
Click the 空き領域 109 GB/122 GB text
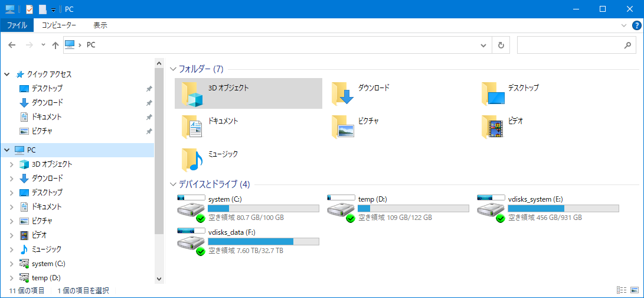(395, 218)
